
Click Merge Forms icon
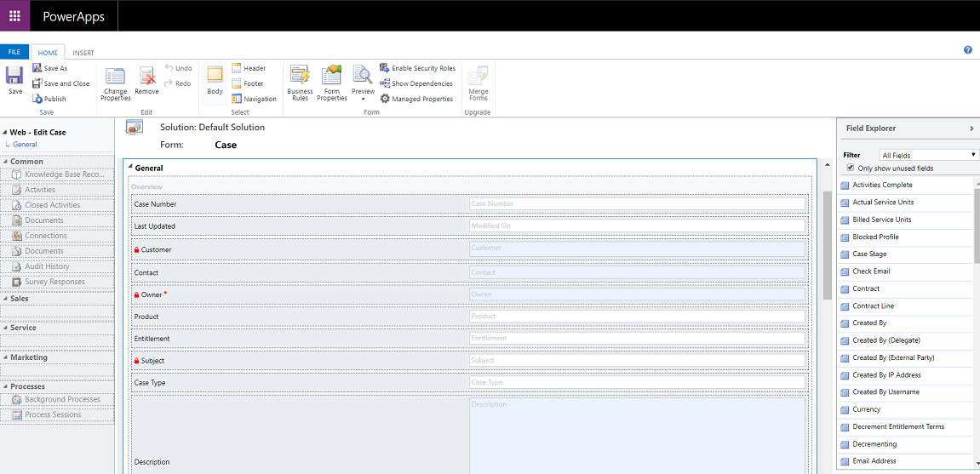tap(479, 76)
